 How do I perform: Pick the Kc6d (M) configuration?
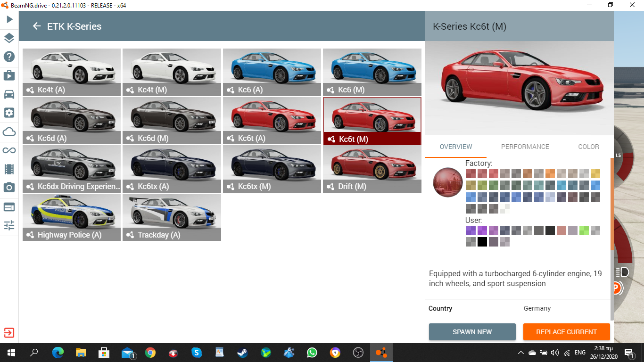point(172,121)
